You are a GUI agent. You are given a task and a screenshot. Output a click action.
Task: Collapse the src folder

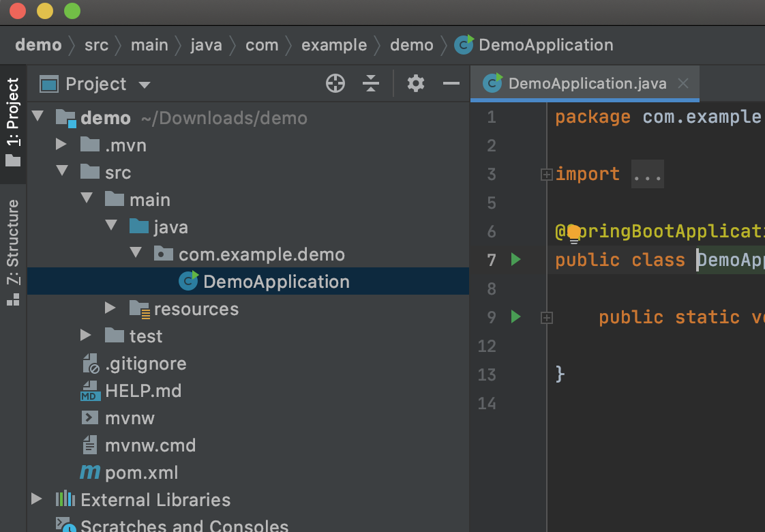click(x=62, y=171)
